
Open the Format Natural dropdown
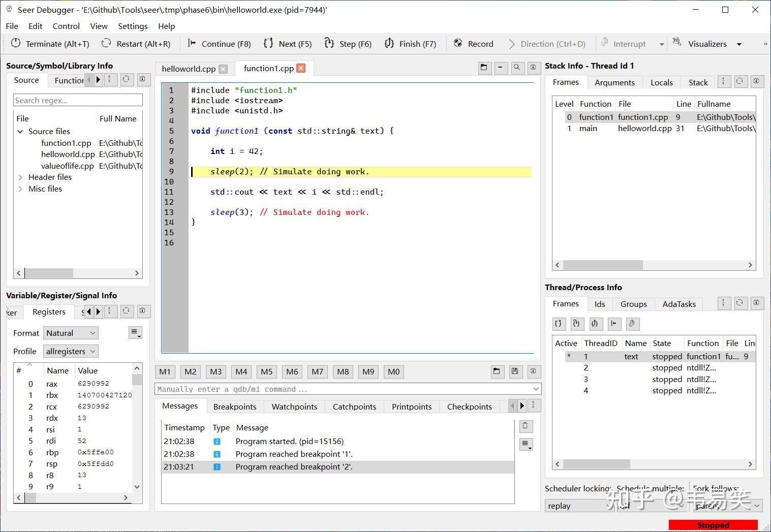[71, 333]
